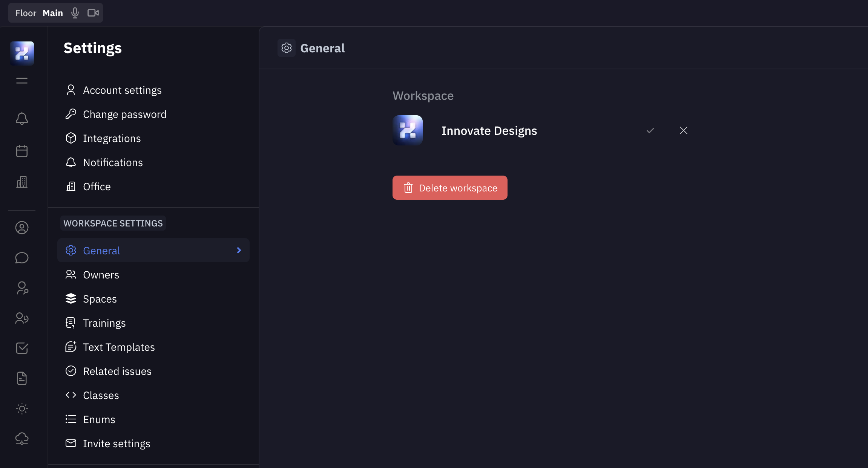Select Text Templates in workspace settings
Image resolution: width=868 pixels, height=468 pixels.
coord(118,347)
